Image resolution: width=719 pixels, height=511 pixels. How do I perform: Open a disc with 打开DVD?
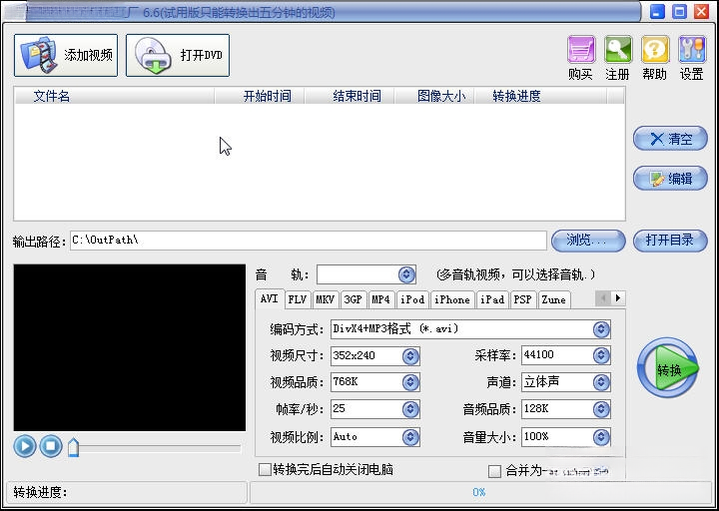(177, 55)
